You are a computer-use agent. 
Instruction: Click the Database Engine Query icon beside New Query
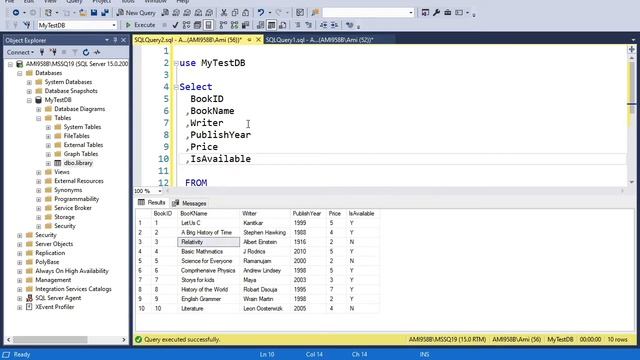165,13
